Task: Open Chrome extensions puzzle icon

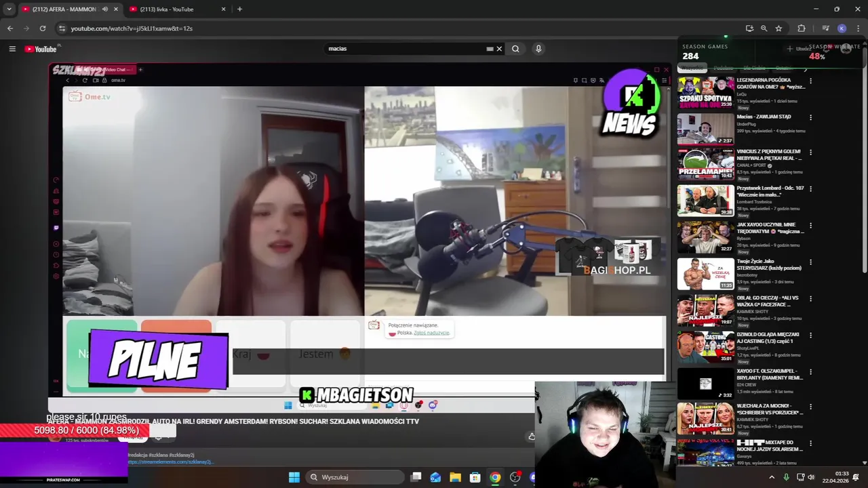Action: point(802,28)
